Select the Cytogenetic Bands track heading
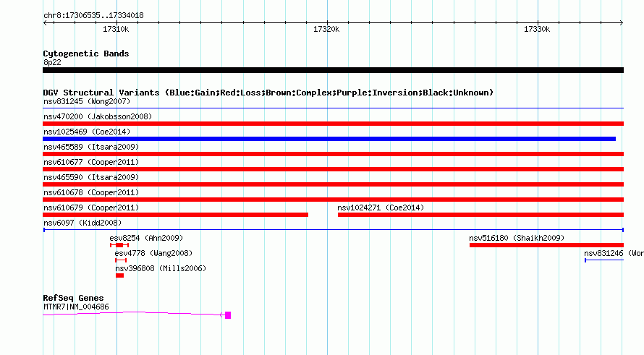 click(86, 54)
